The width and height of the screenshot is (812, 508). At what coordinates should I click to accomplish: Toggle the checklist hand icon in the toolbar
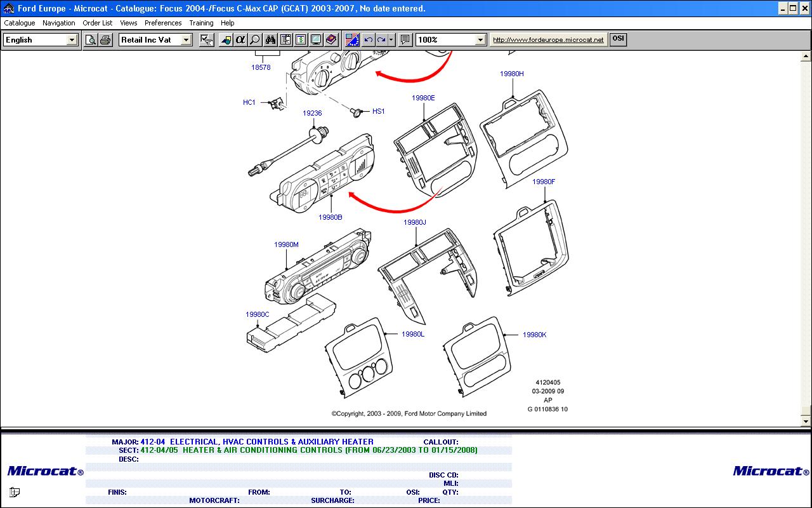point(206,40)
